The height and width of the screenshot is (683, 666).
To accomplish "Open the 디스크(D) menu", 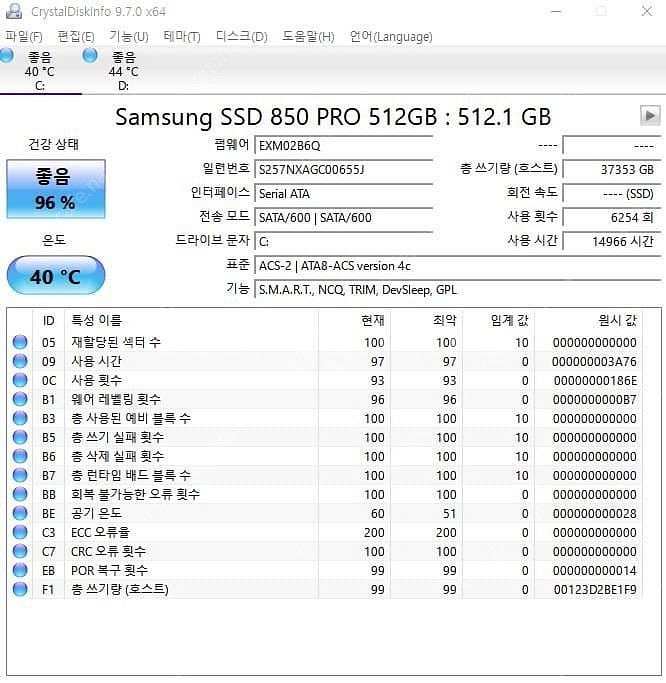I will click(x=242, y=37).
